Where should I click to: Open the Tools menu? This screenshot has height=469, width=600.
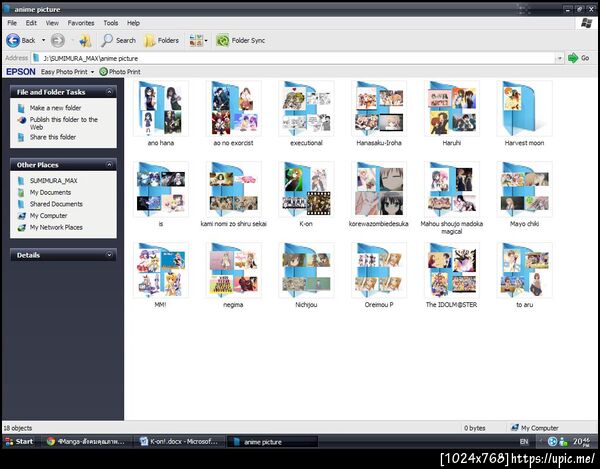[111, 23]
